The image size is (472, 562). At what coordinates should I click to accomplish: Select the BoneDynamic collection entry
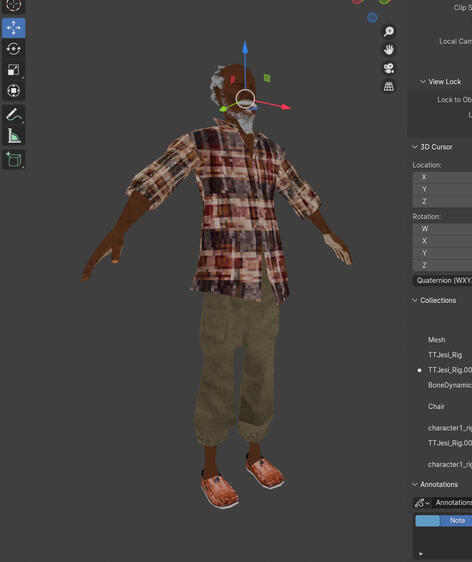pos(450,385)
